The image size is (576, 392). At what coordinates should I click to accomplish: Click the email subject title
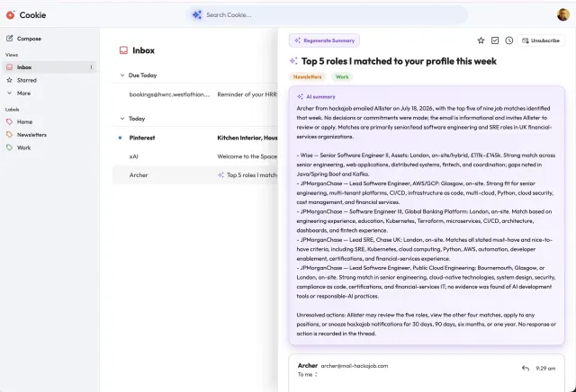[399, 61]
